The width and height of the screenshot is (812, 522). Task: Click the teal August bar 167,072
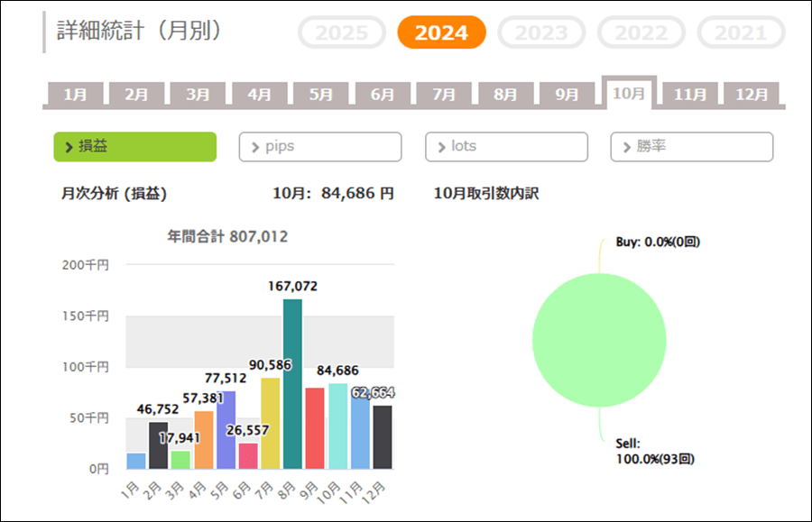pos(292,383)
